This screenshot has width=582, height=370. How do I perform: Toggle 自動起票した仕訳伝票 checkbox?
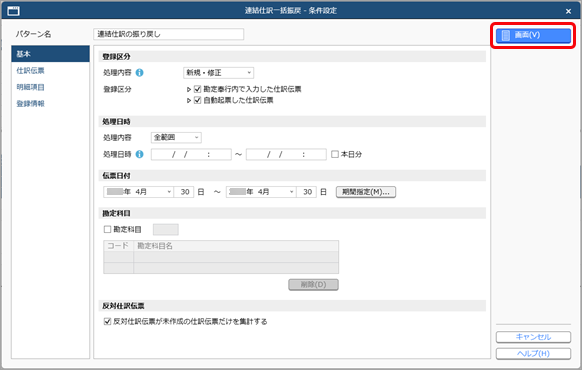point(197,100)
